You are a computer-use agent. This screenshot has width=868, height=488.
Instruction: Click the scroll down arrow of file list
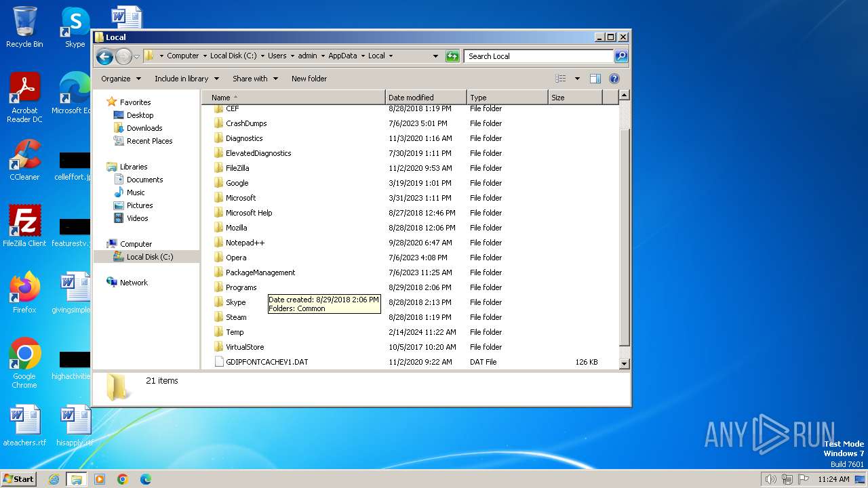click(x=625, y=364)
